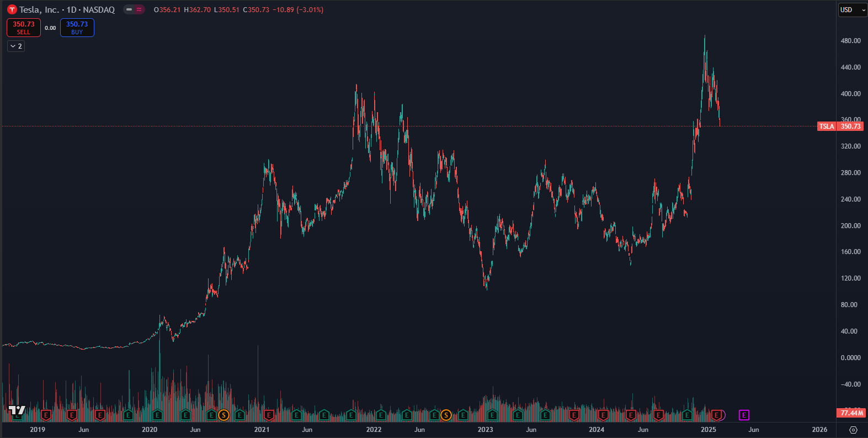Screen dimensions: 868x438
Task: Open the grey dash data-status indicator
Action: 129,9
